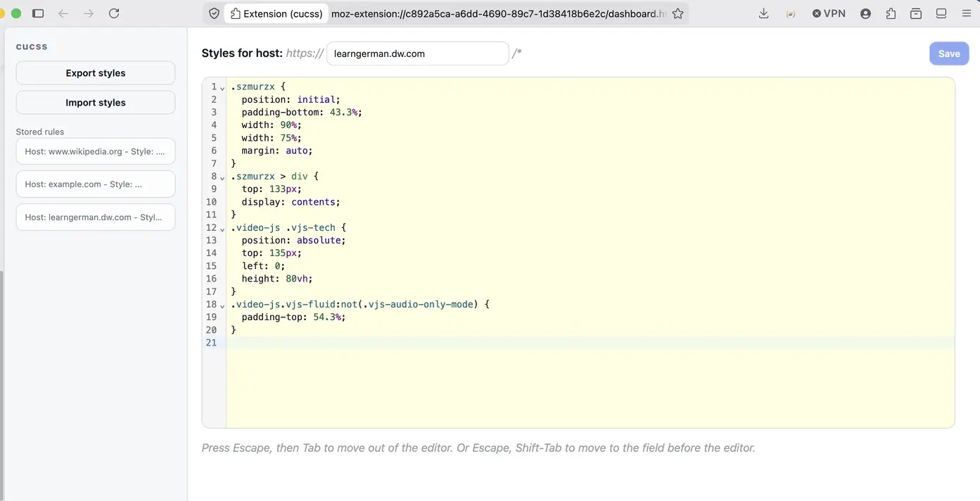Open the account profile icon
This screenshot has width=980, height=501.
point(865,13)
